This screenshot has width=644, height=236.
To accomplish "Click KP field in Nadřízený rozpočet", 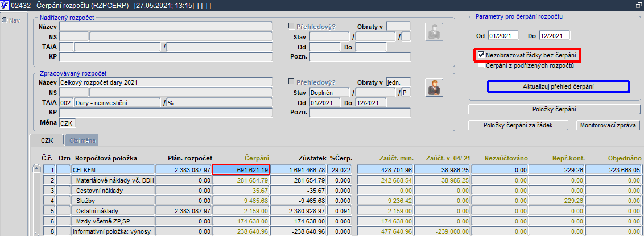I will pos(166,56).
